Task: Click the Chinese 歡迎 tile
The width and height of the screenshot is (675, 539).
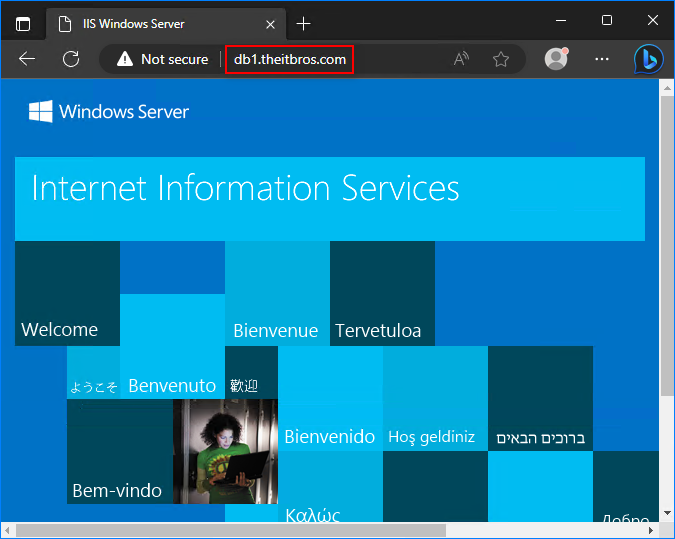Action: pos(251,372)
